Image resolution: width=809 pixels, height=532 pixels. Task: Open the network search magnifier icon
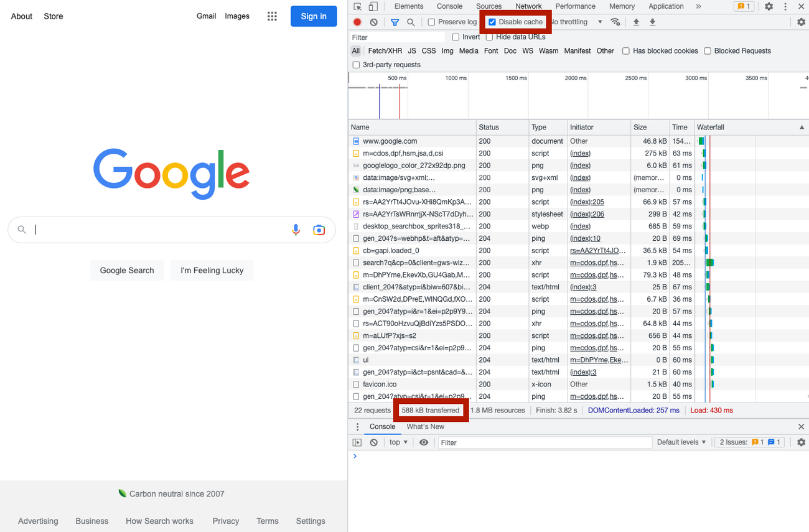[411, 22]
